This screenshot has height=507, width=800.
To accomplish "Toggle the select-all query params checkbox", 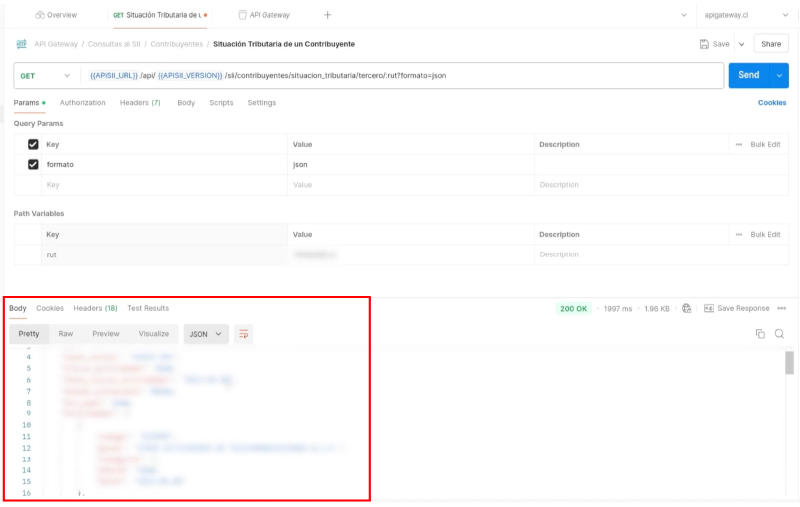I will coord(33,145).
